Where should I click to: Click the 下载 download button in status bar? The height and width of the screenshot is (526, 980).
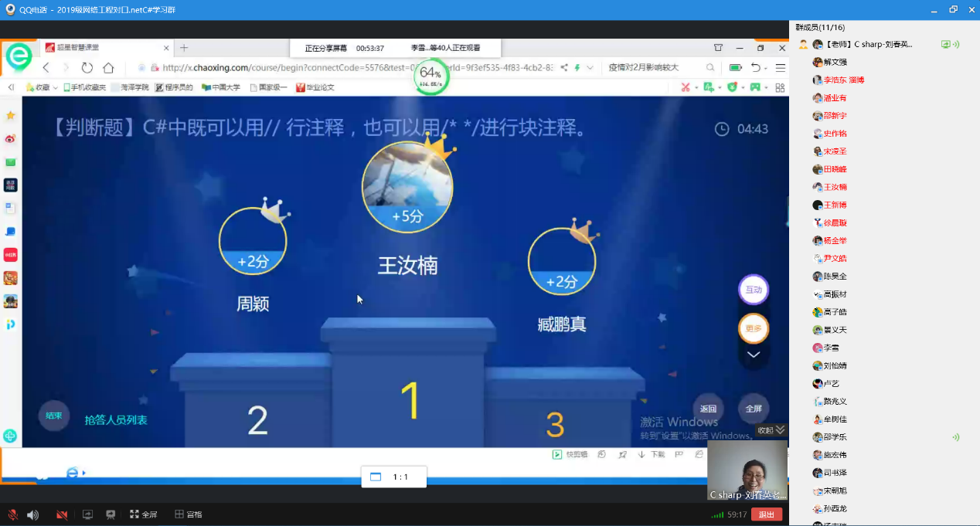(652, 454)
